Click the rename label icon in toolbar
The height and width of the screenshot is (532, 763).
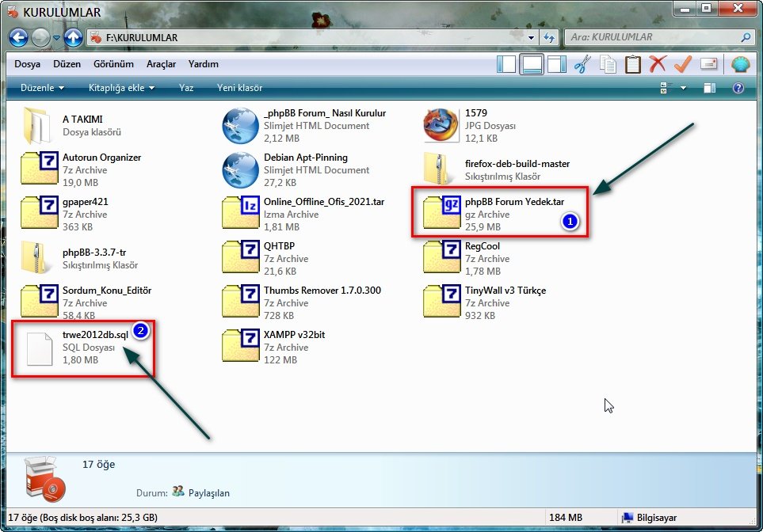708,63
